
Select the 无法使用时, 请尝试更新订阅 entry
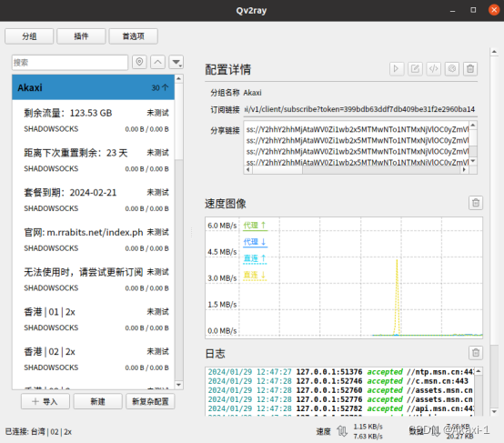click(93, 279)
